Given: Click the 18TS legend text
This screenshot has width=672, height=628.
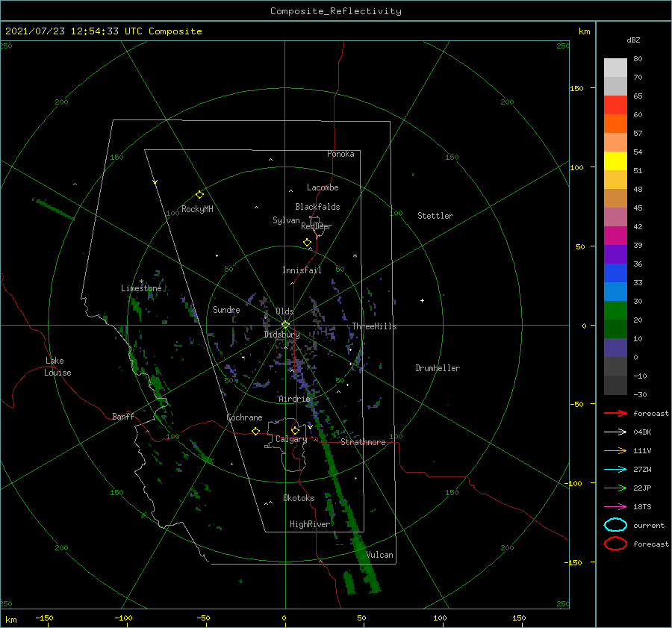Looking at the screenshot, I should 642,506.
